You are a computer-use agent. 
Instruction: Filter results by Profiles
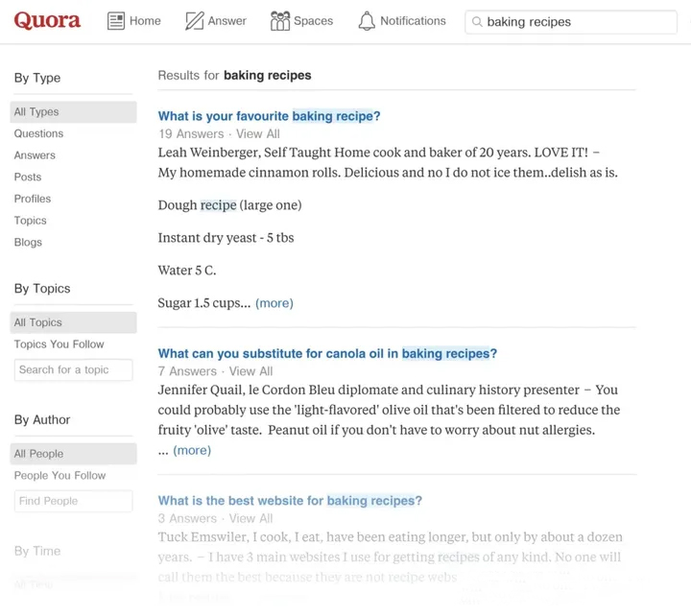33,199
